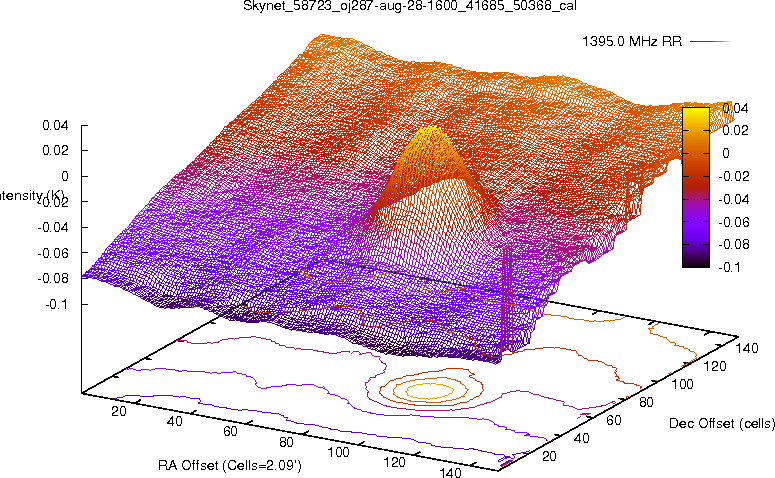
Task: Click Intensity axis tick label 0.04
Action: 55,125
